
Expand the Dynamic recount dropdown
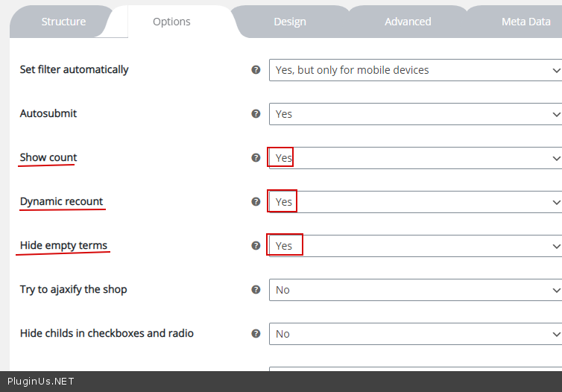(415, 202)
